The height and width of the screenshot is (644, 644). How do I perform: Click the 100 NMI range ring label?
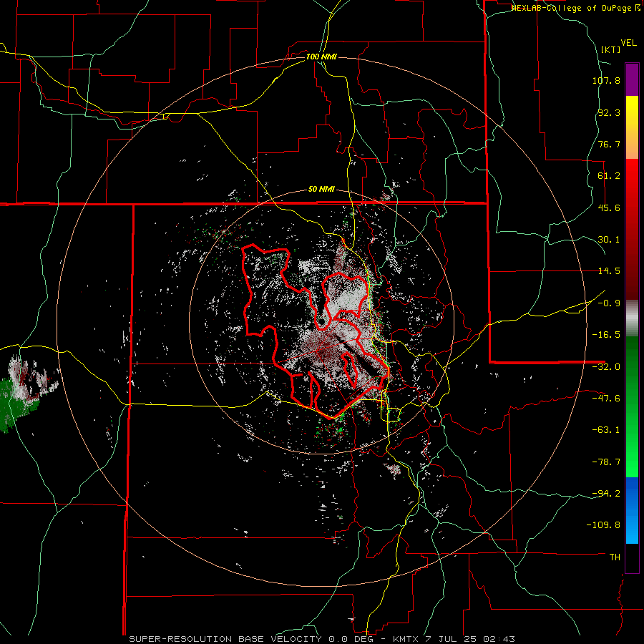321,57
